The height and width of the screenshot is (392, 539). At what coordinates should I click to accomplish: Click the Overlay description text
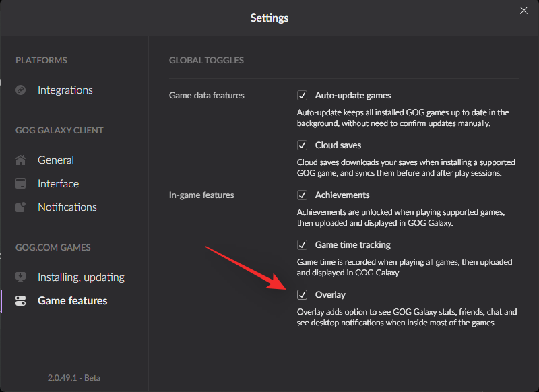[x=407, y=317]
